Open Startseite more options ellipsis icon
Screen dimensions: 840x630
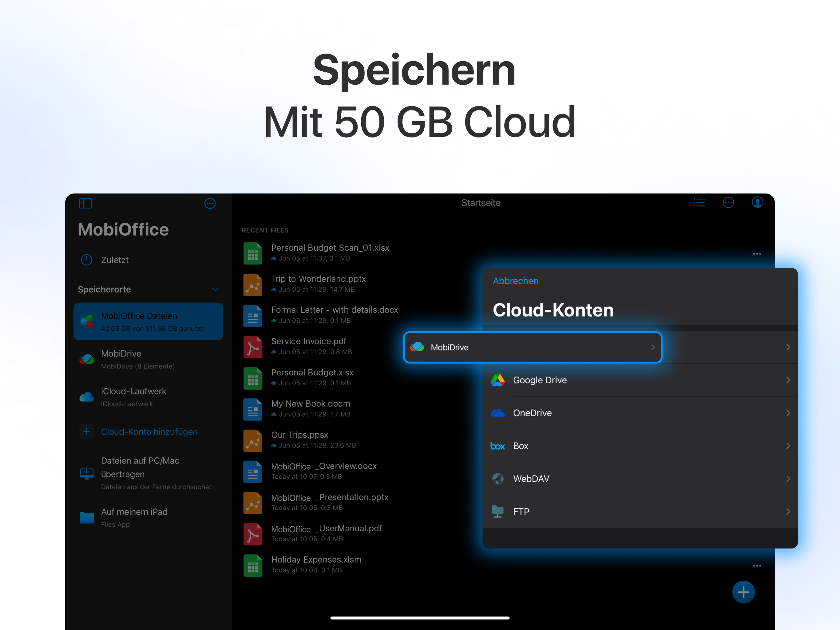(x=728, y=202)
